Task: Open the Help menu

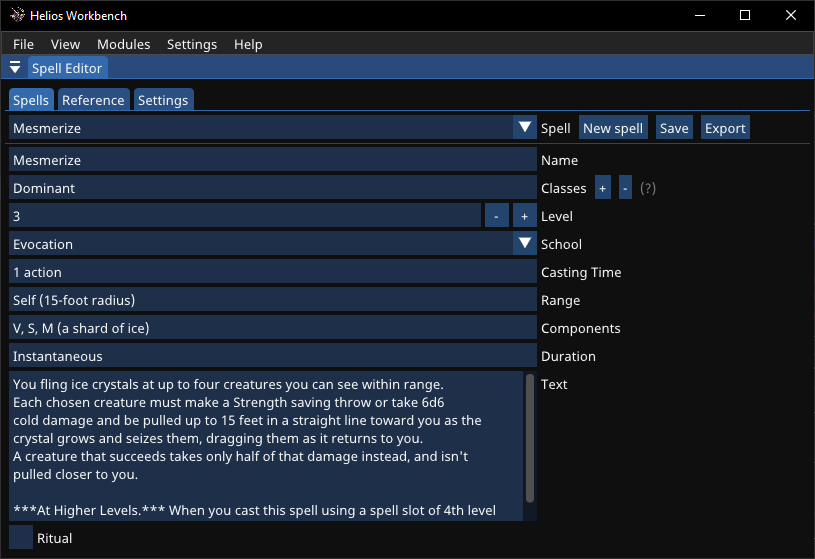Action: (x=248, y=44)
